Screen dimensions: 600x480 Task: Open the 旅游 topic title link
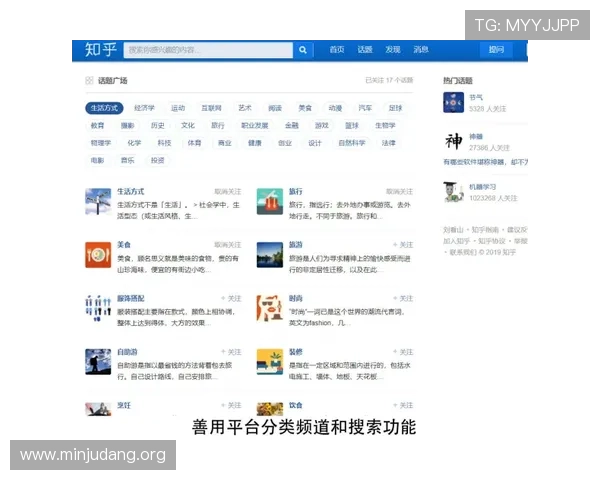(296, 245)
